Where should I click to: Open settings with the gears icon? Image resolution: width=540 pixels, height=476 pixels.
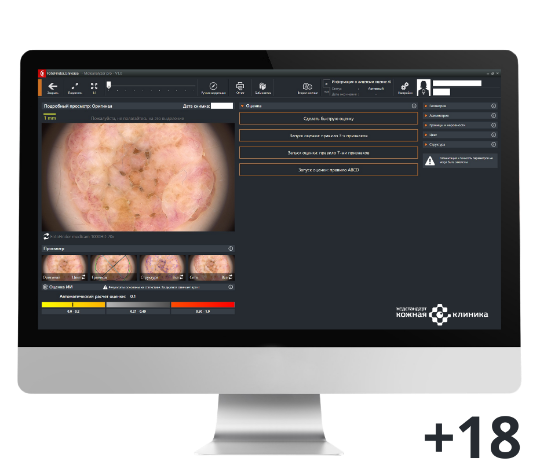405,86
